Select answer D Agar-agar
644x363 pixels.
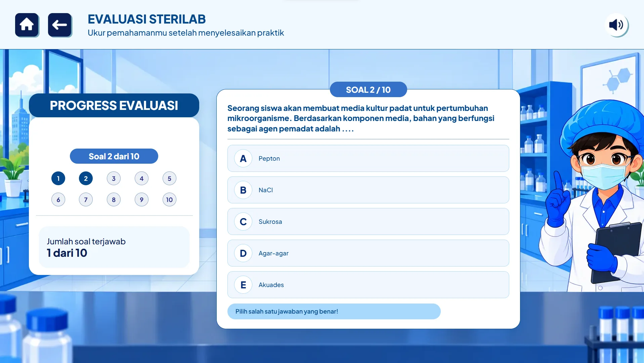point(368,253)
